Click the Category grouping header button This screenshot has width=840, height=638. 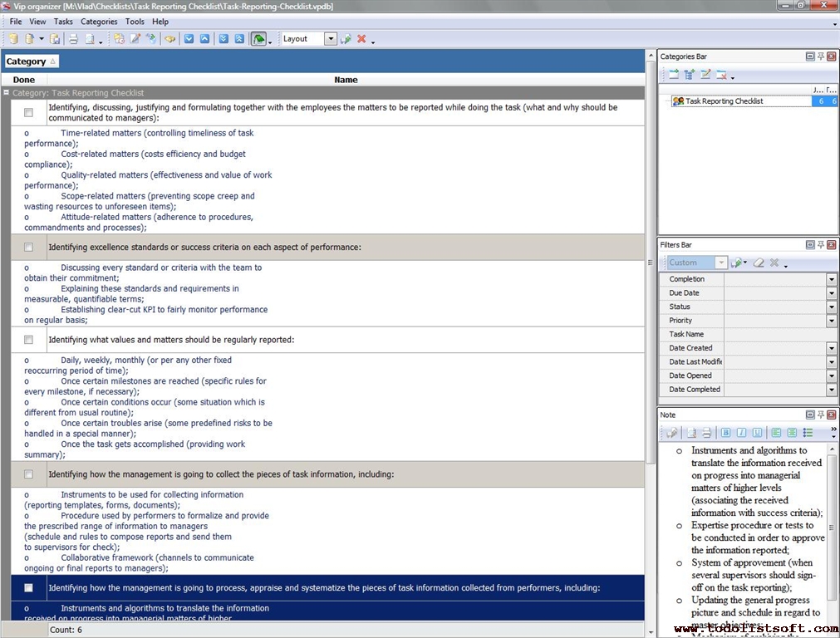[31, 61]
